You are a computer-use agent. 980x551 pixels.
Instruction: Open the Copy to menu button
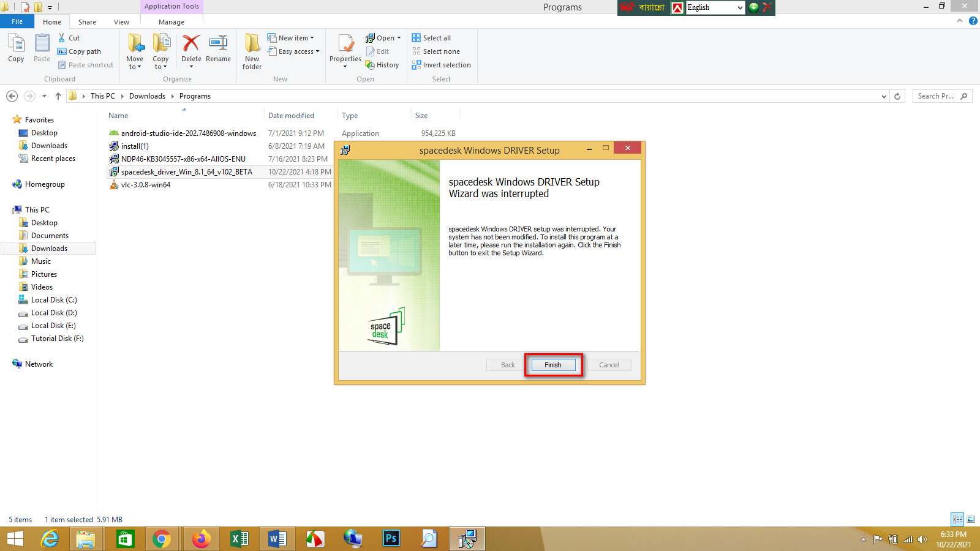tap(160, 52)
